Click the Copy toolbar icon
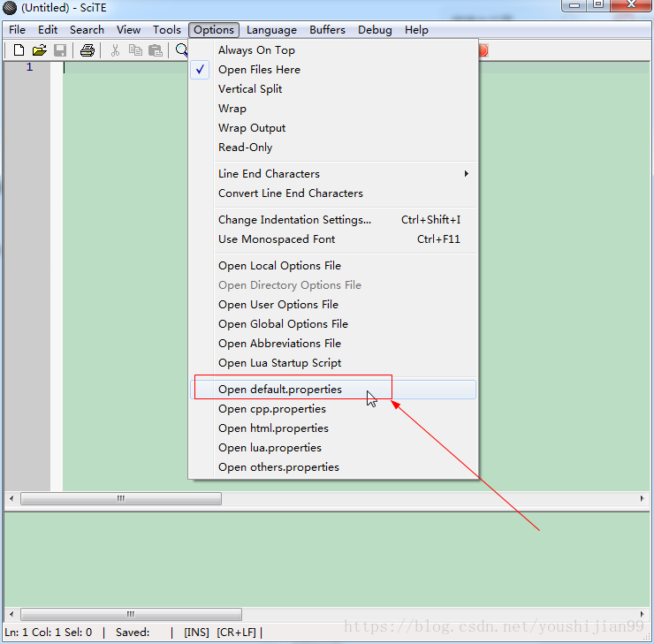 [x=135, y=50]
